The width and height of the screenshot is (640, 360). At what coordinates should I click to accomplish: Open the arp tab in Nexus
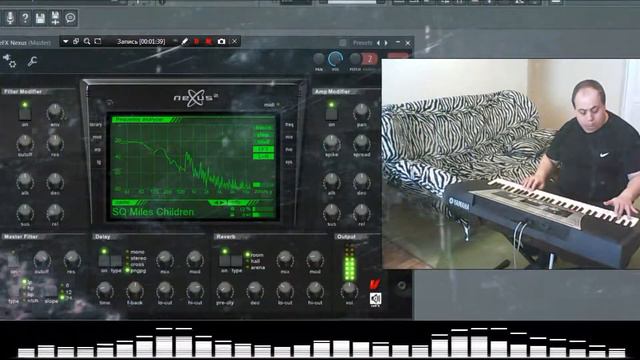point(98,149)
